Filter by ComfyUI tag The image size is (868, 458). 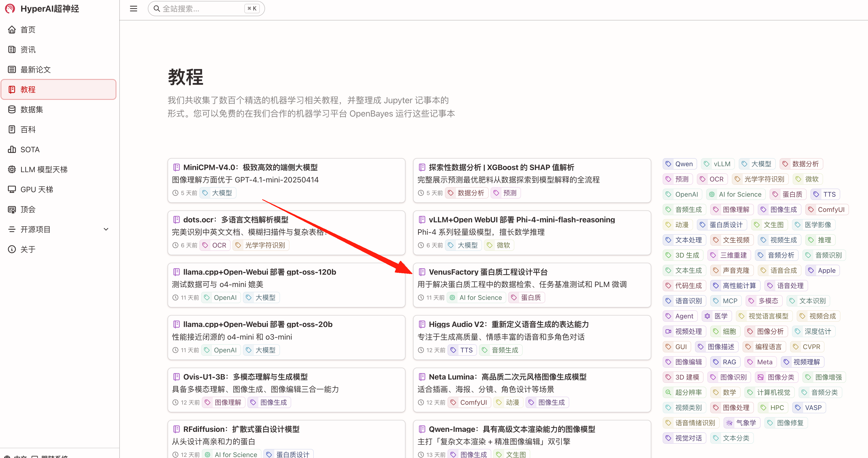point(827,210)
